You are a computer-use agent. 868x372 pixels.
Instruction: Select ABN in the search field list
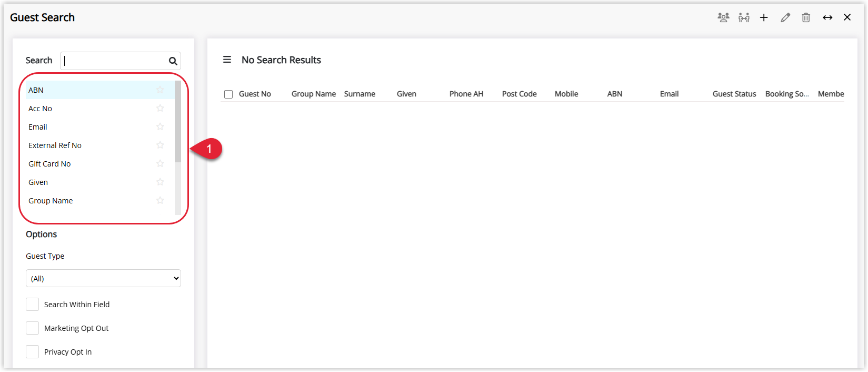tap(100, 90)
